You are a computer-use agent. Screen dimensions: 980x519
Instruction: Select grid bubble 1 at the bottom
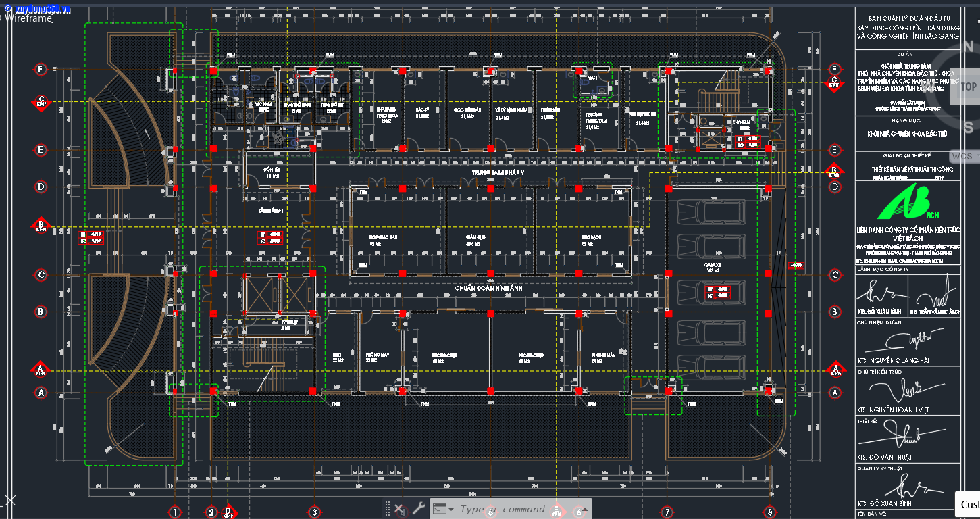pos(175,512)
